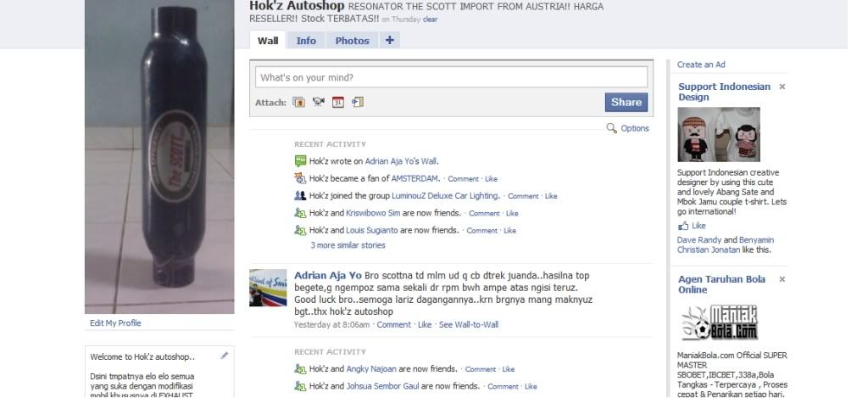
Task: Close the Support Indonesian Design ad
Action: pyautogui.click(x=782, y=87)
